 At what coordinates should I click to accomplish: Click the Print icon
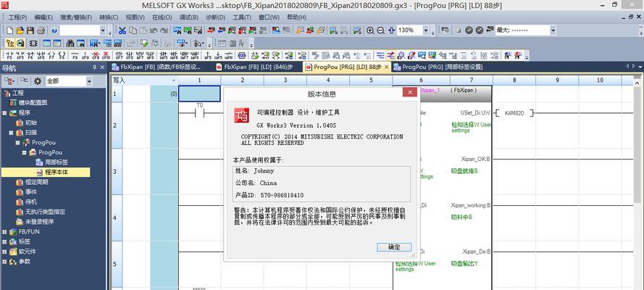[41, 30]
